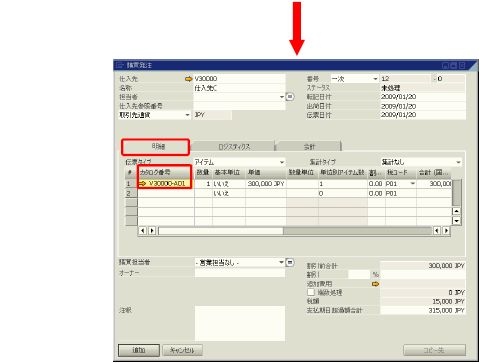The image size is (479, 363).
Task: Click the tax code column header
Action: pos(401,172)
